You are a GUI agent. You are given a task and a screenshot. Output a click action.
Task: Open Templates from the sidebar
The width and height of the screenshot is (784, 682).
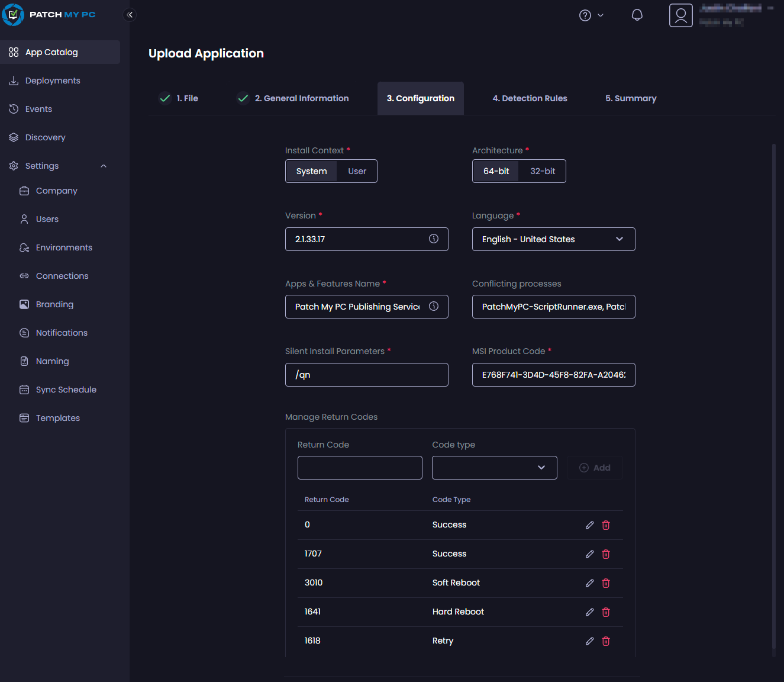pos(57,417)
